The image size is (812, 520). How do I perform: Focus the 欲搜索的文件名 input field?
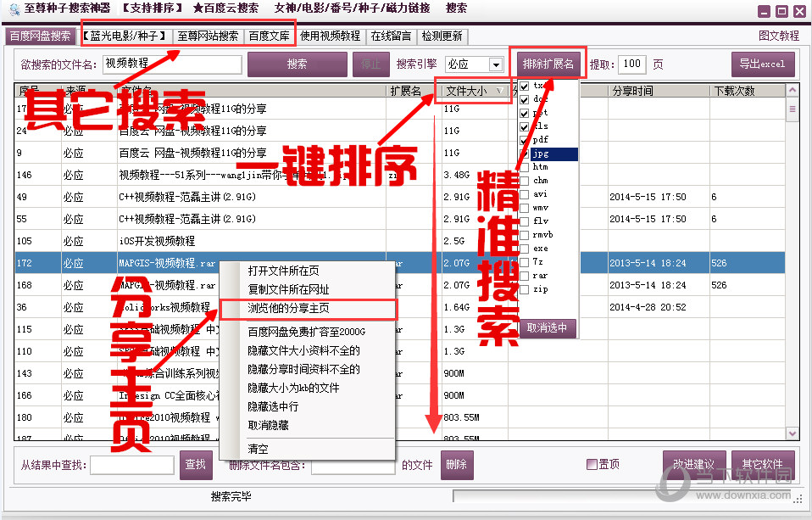(172, 64)
